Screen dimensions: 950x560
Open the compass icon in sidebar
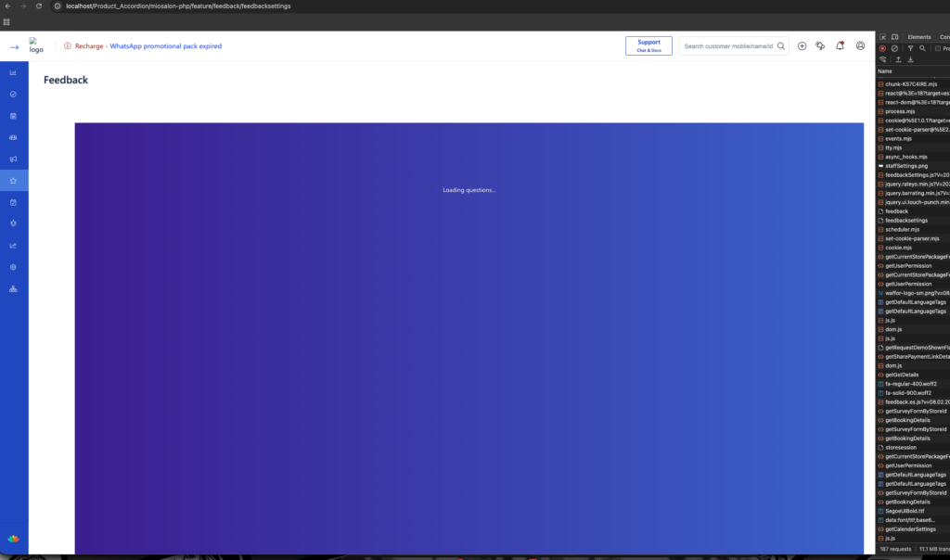click(x=13, y=95)
